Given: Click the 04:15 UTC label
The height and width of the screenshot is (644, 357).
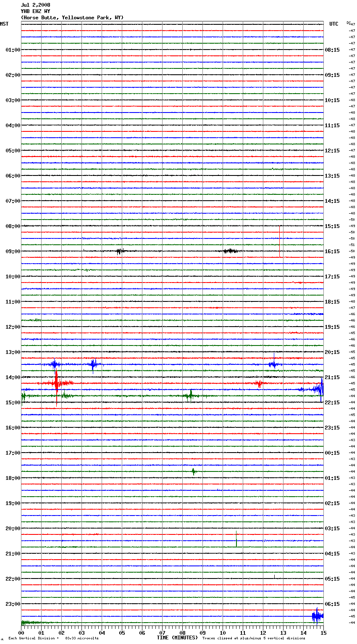Looking at the screenshot, I should 332,554.
